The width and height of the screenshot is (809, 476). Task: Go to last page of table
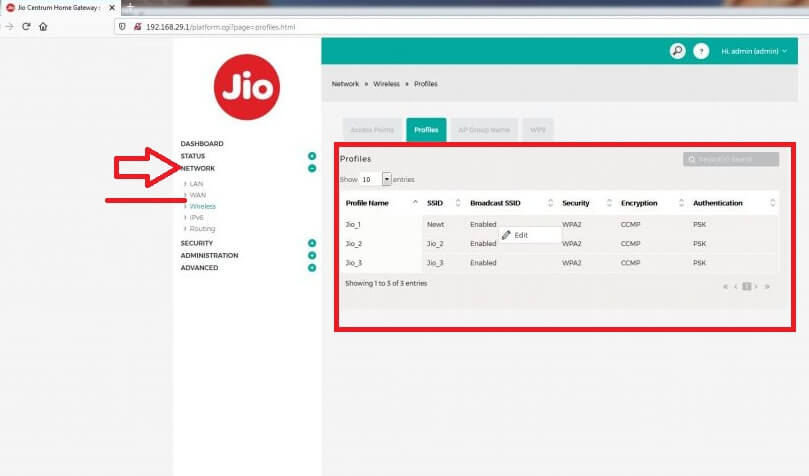(767, 286)
